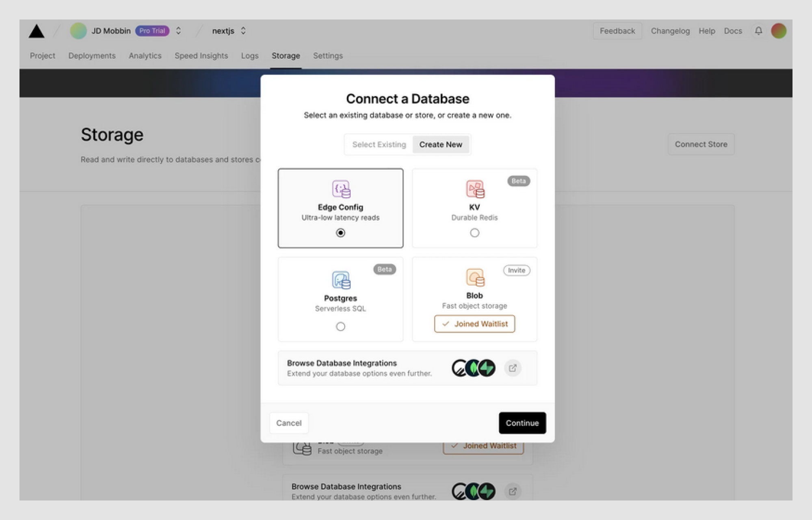Click the Postgres elephant icon
812x520 pixels.
tap(341, 280)
